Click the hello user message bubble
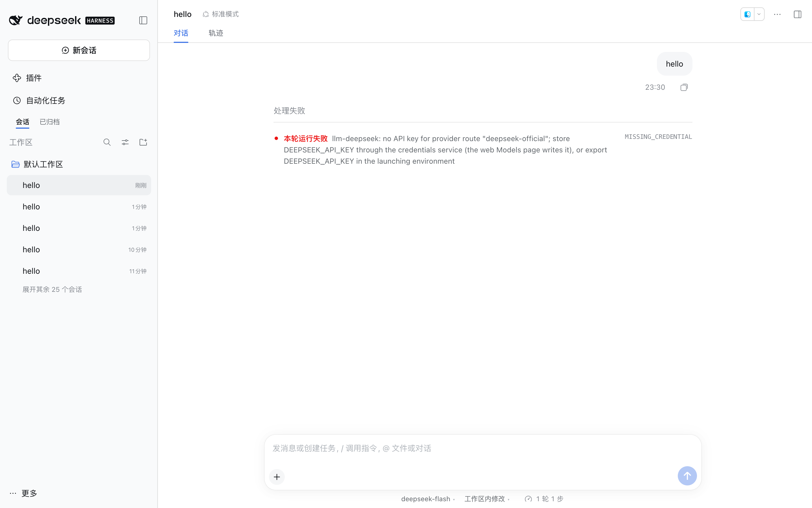 click(x=674, y=64)
